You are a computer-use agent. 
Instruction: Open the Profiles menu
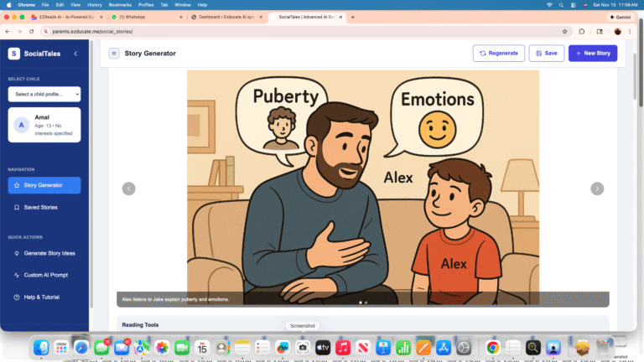click(x=146, y=5)
